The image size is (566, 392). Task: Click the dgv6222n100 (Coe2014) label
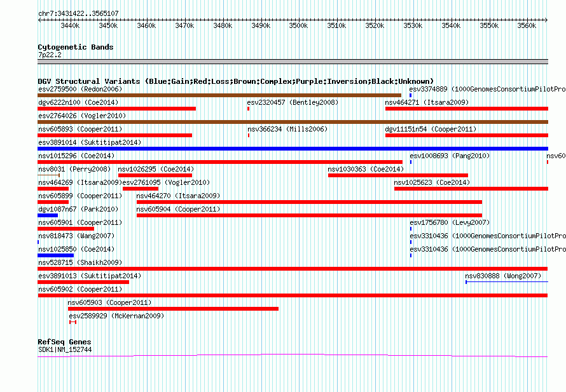78,102
